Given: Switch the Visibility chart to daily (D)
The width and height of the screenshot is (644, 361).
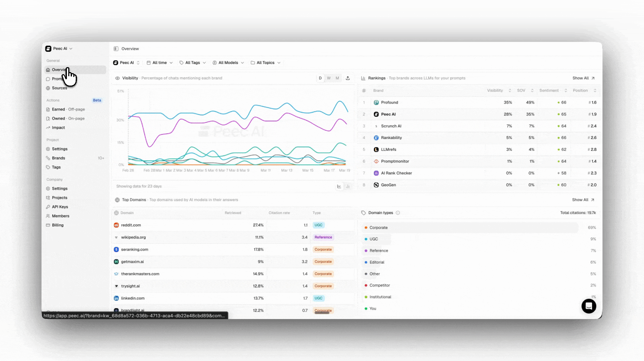Looking at the screenshot, I should tap(320, 78).
